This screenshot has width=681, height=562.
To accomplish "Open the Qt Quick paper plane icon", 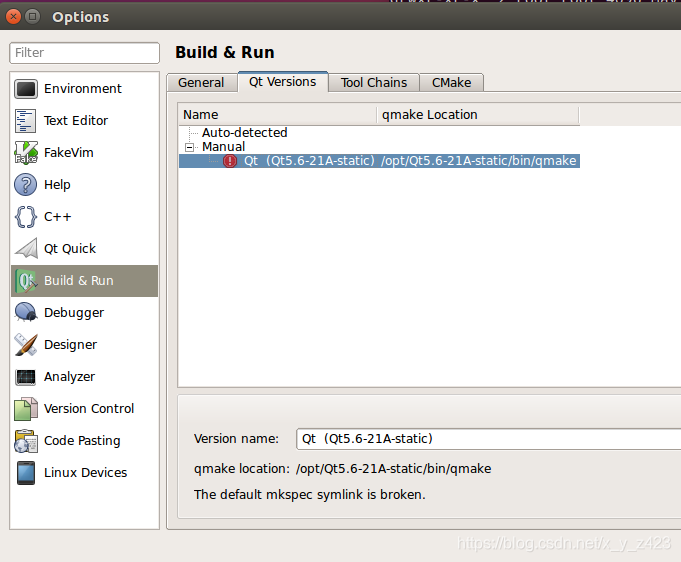I will click(x=26, y=248).
